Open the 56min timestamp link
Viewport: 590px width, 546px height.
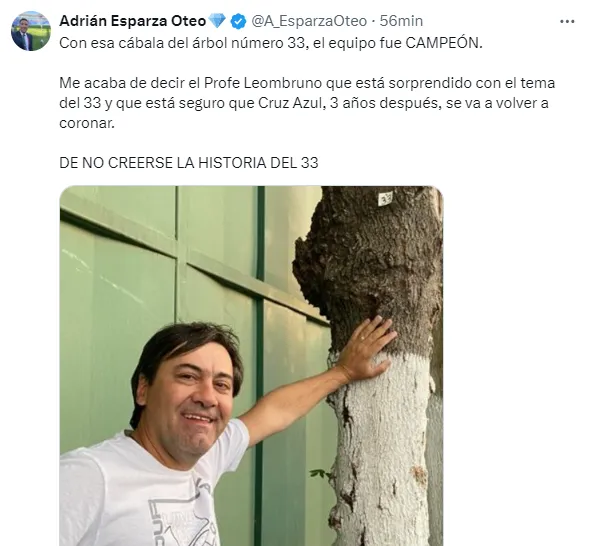coord(401,21)
